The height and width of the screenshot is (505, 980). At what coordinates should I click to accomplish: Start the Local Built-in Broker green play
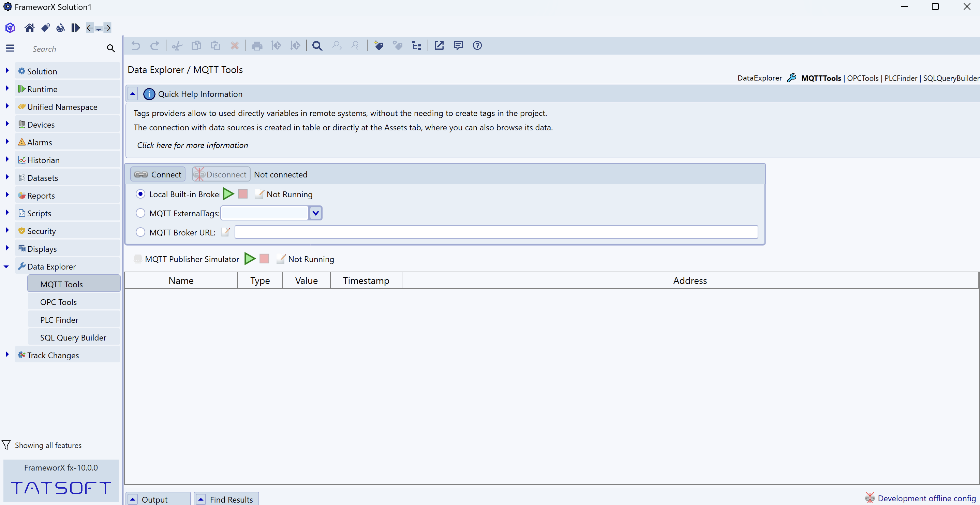point(228,194)
